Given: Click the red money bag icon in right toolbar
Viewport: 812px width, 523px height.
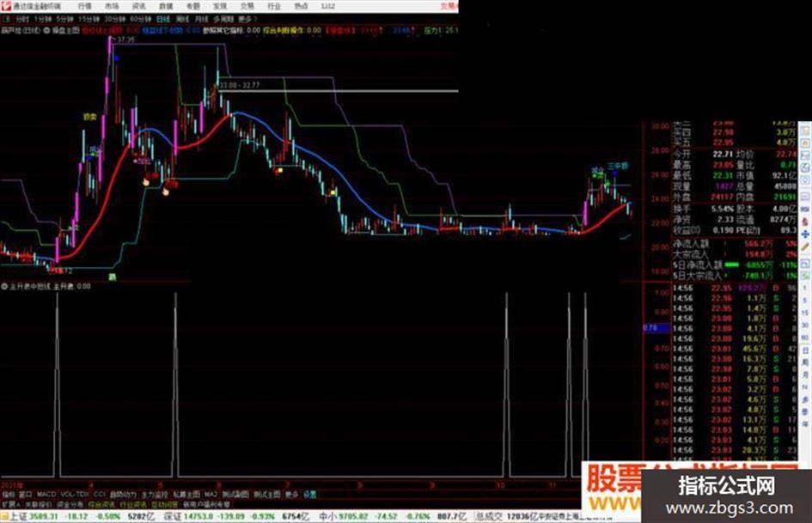Looking at the screenshot, I should (x=805, y=222).
